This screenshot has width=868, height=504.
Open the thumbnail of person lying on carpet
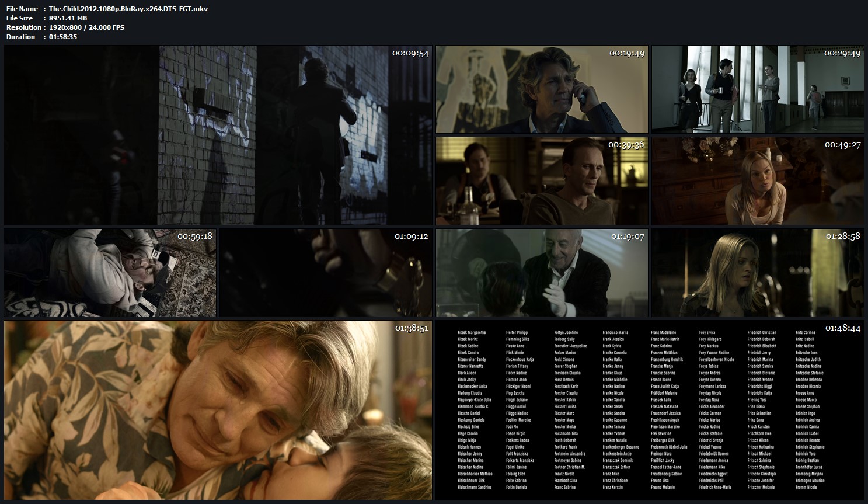110,273
